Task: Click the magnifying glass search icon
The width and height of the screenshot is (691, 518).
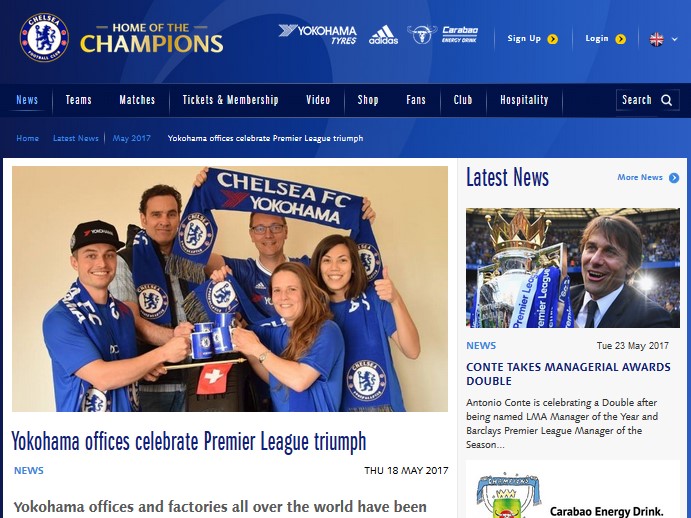Action: click(667, 100)
